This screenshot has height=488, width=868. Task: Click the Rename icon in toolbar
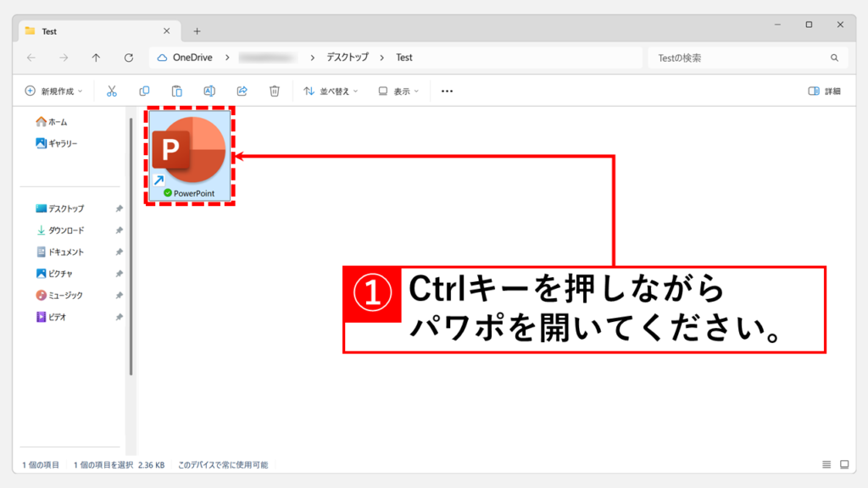tap(209, 91)
